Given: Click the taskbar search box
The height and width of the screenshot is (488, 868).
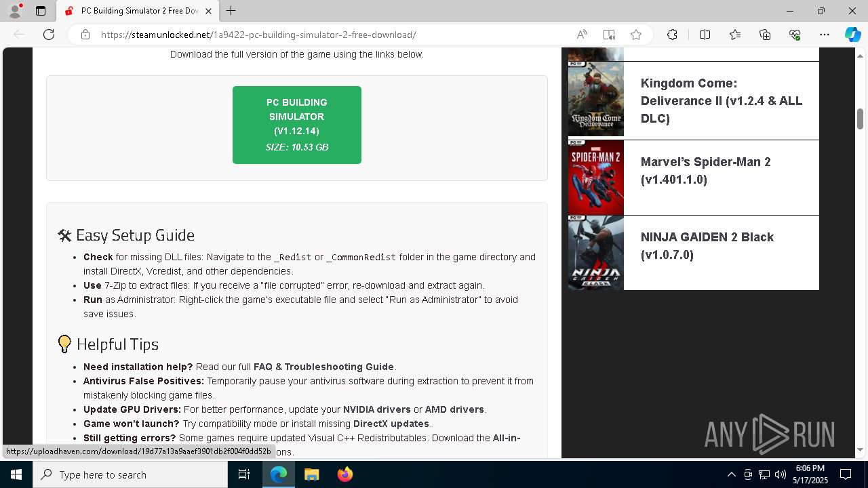Looking at the screenshot, I should (130, 474).
